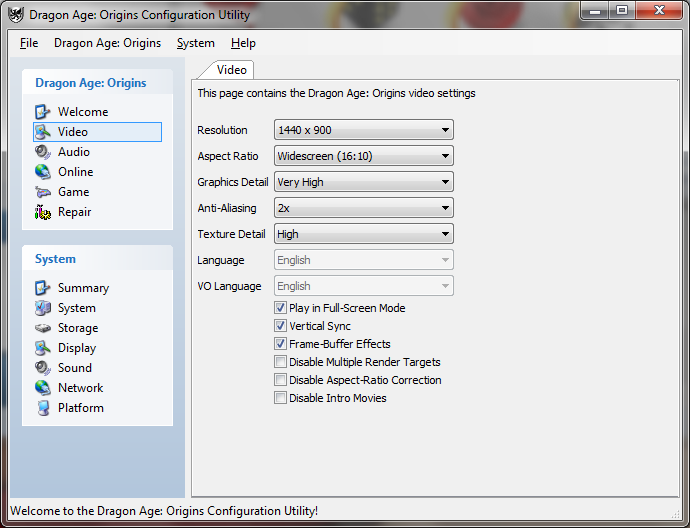Viewport: 690px width, 528px height.
Task: Open the Aspect Ratio dropdown
Action: 363,156
